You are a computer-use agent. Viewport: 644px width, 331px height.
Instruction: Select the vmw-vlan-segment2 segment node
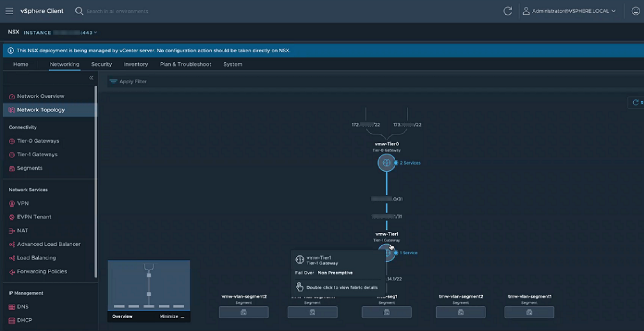[244, 312]
